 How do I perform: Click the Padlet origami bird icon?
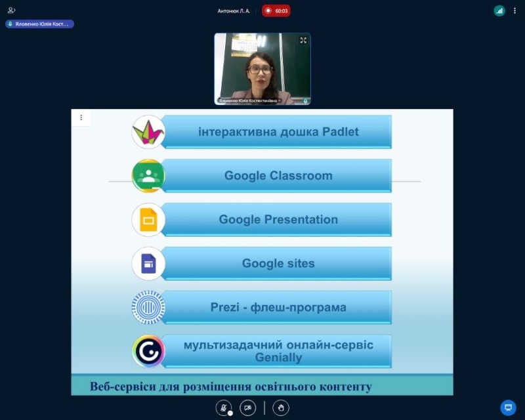point(148,132)
